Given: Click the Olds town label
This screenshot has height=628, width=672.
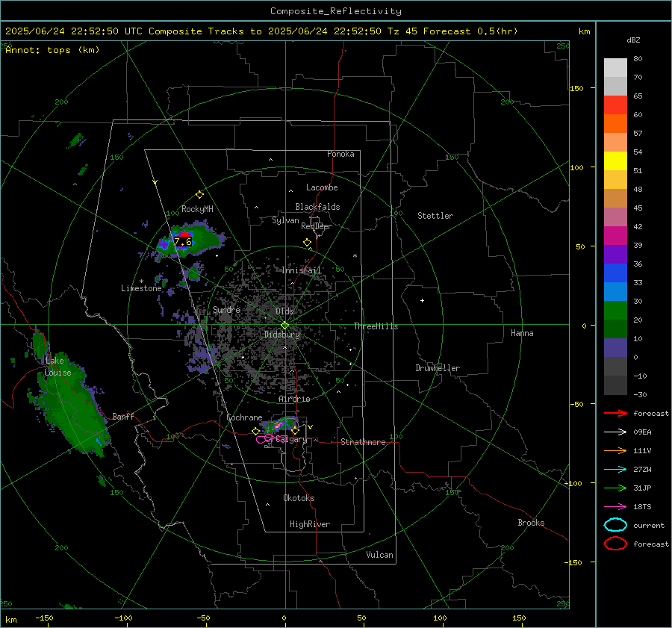Looking at the screenshot, I should (284, 311).
